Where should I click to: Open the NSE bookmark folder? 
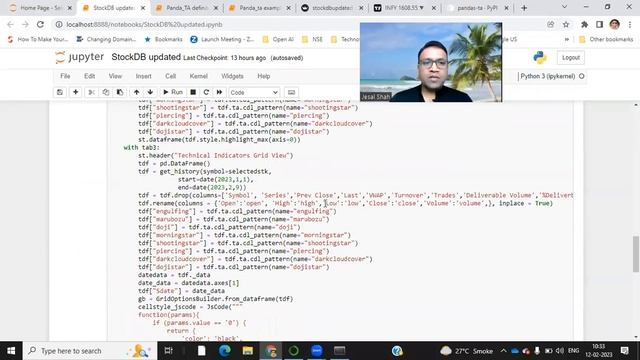tap(312, 40)
